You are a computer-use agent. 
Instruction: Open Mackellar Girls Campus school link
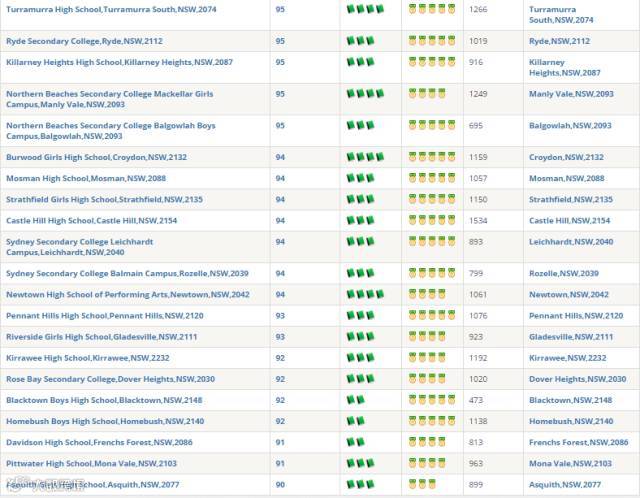pyautogui.click(x=110, y=99)
